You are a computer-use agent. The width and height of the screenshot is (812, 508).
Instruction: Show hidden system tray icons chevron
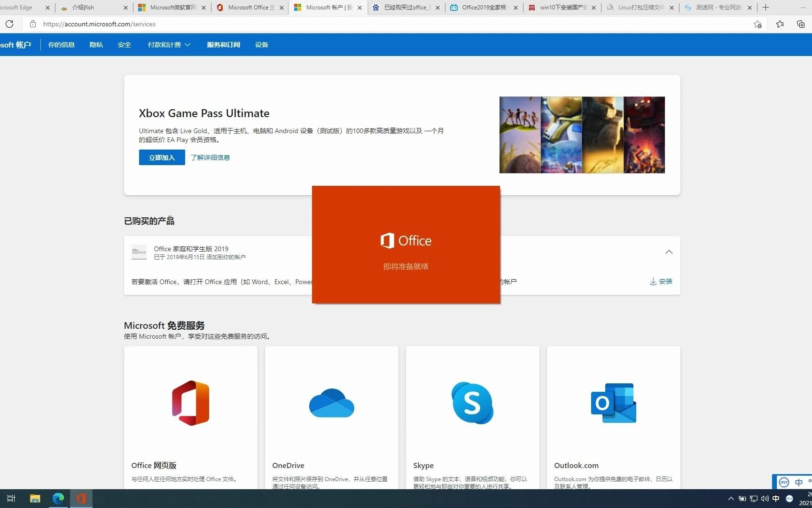point(731,499)
